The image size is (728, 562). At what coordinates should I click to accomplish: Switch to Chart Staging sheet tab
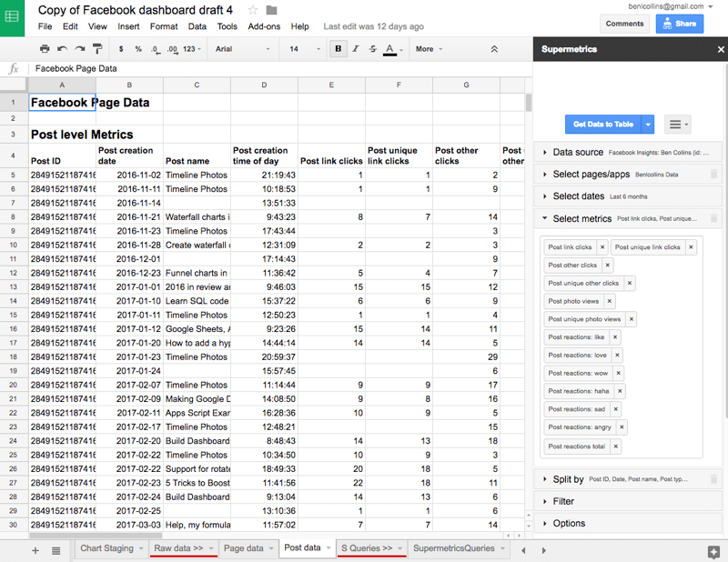pos(111,548)
